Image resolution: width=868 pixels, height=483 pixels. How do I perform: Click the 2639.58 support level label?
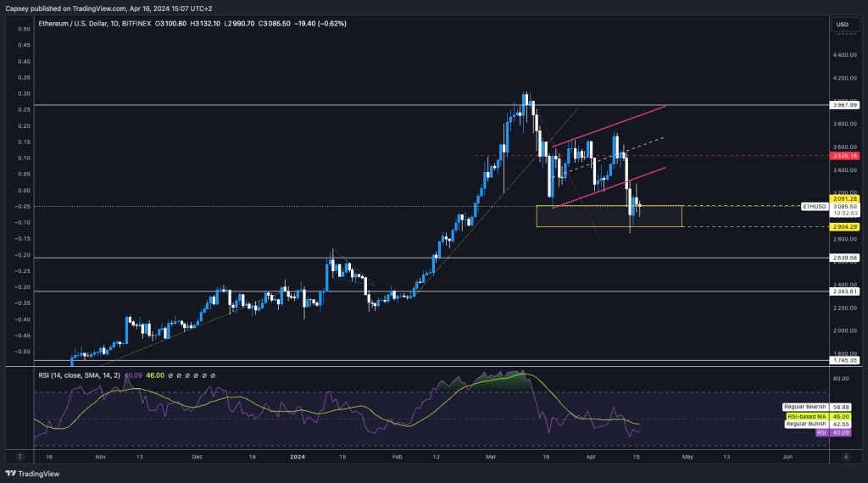pyautogui.click(x=823, y=258)
